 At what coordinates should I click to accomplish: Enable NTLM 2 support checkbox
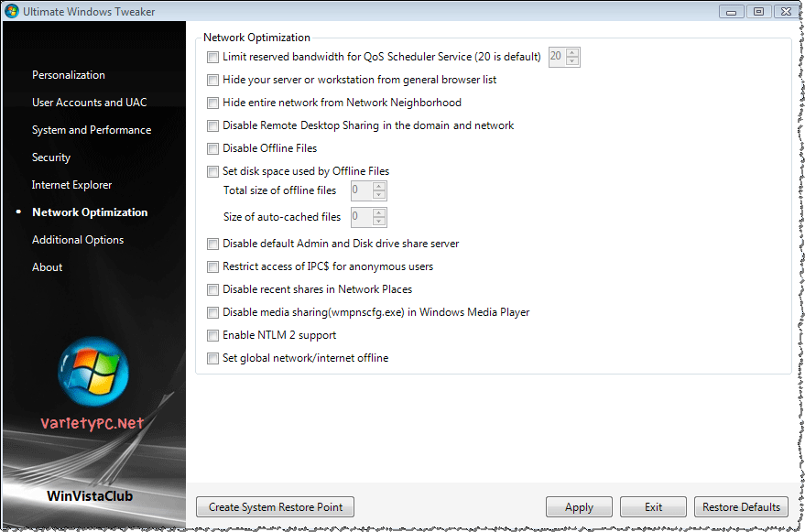click(212, 335)
